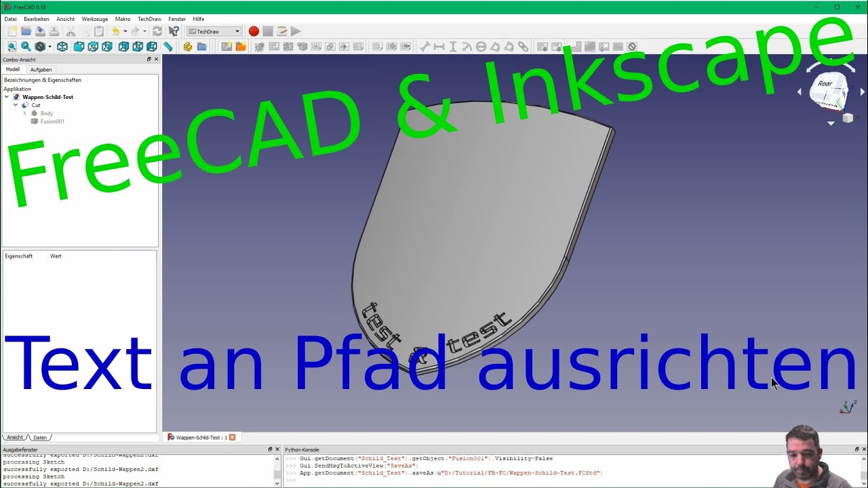This screenshot has height=488, width=868.
Task: Collapse the Cut tree node
Action: click(16, 105)
